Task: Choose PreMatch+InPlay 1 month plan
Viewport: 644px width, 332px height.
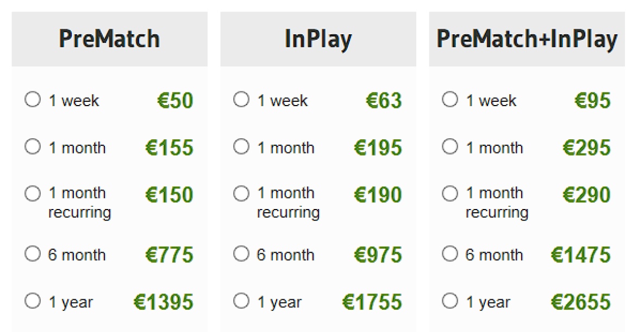Action: click(x=450, y=146)
